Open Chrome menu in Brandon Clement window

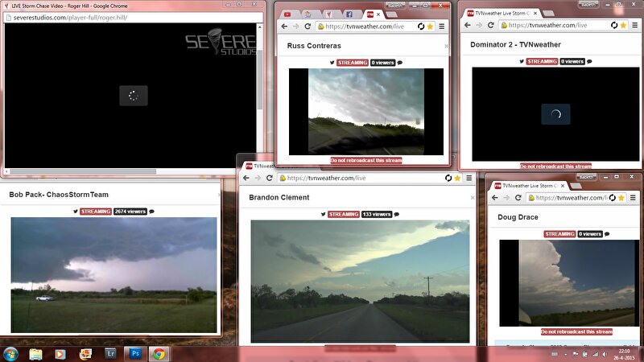[x=469, y=178]
